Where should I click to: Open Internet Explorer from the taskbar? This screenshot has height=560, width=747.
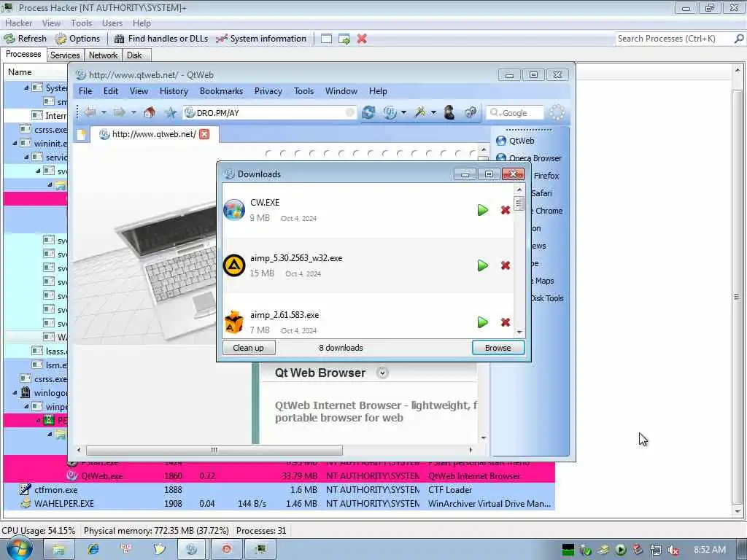pos(93,549)
